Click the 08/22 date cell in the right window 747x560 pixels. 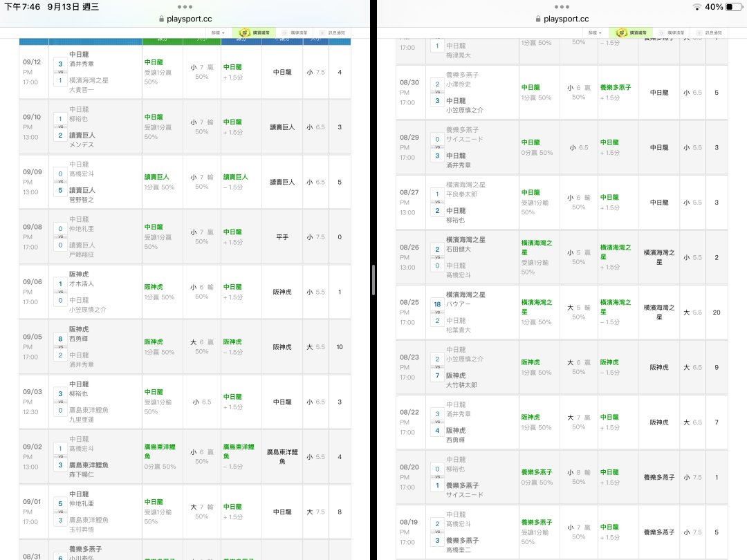(x=410, y=422)
